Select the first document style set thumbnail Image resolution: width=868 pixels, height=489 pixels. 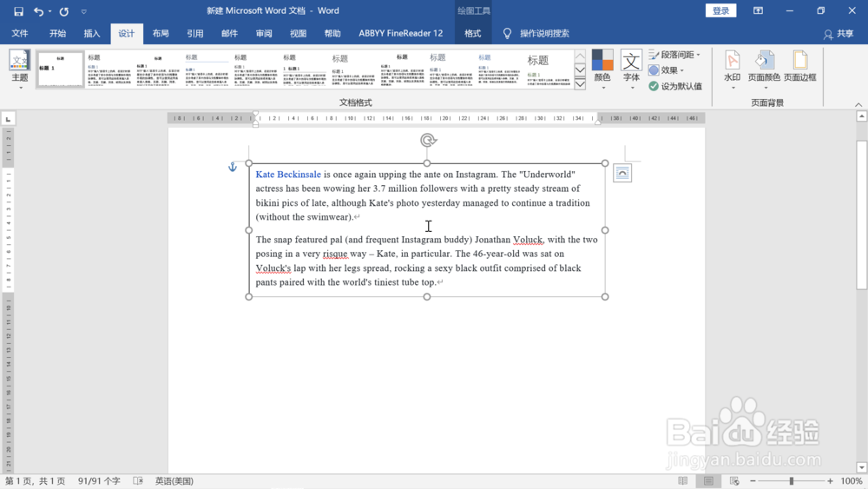point(61,69)
